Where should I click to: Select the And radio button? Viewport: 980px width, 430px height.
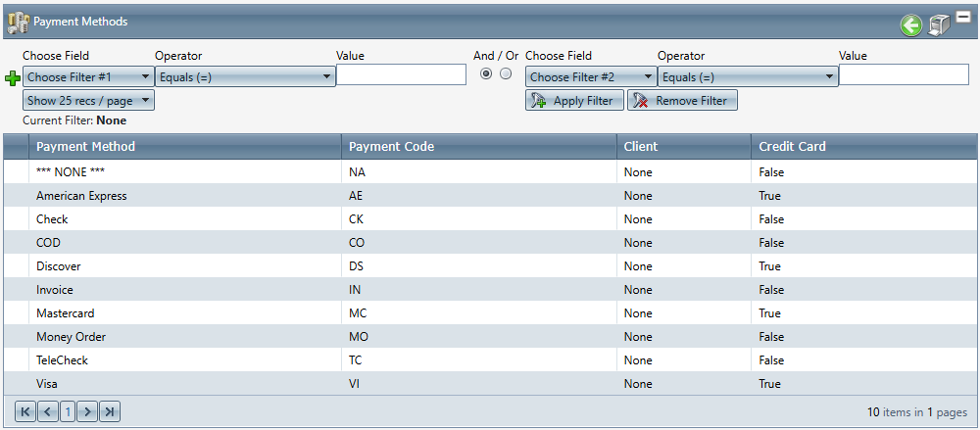[x=486, y=73]
